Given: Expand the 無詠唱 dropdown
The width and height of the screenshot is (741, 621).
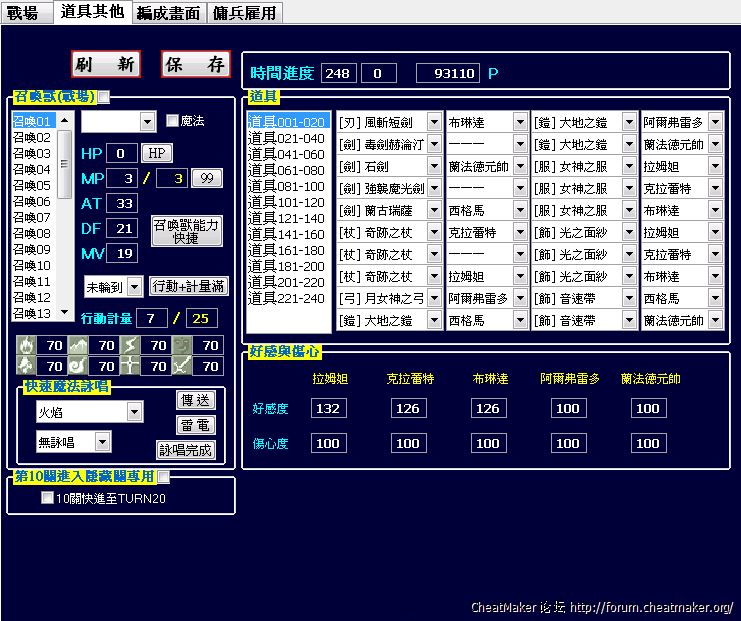Looking at the screenshot, I should 102,442.
